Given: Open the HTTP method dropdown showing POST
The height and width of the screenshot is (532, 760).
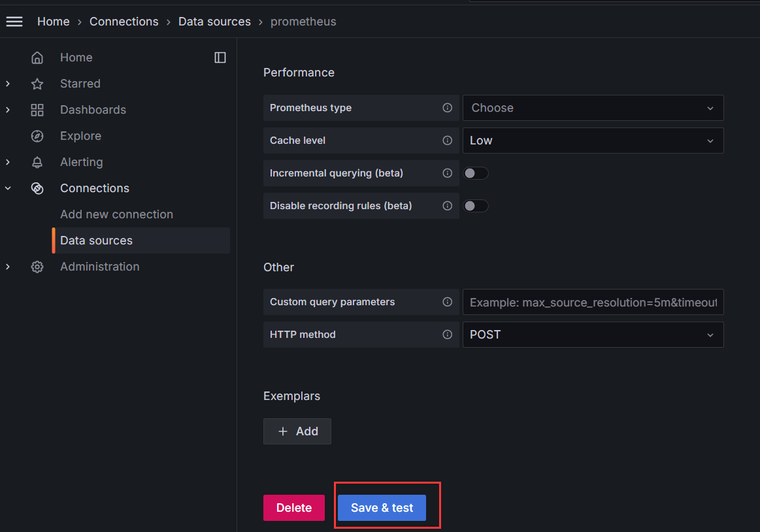Looking at the screenshot, I should (x=593, y=335).
